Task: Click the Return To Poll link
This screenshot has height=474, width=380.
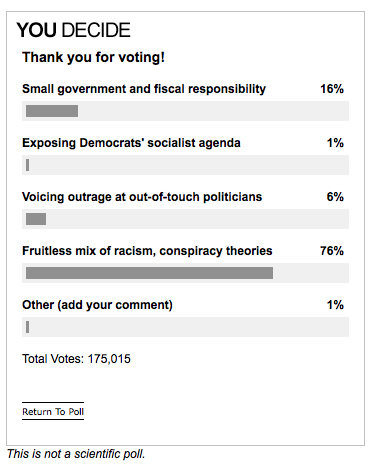Action: pyautogui.click(x=53, y=411)
